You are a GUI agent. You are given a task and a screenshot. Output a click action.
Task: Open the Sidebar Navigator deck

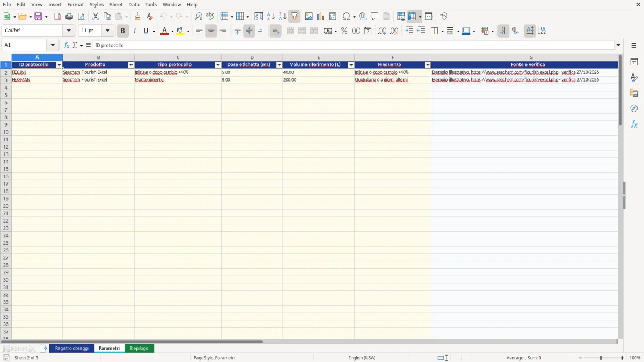[x=634, y=108]
